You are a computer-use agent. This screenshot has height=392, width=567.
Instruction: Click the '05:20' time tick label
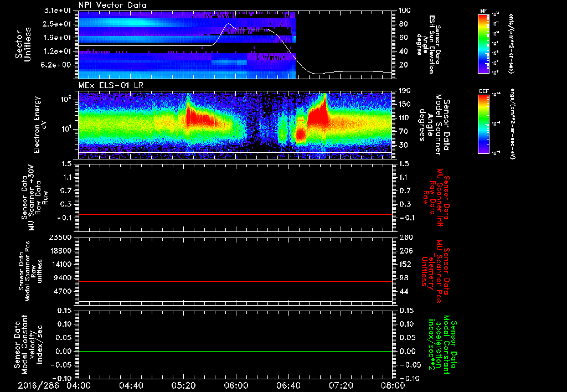point(183,385)
